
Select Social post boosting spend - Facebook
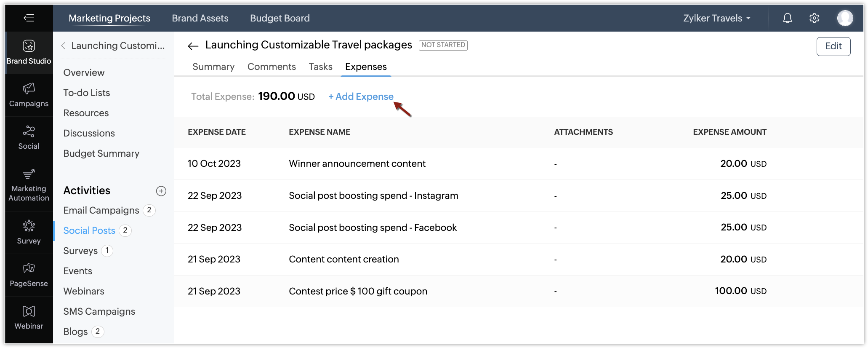[373, 228]
